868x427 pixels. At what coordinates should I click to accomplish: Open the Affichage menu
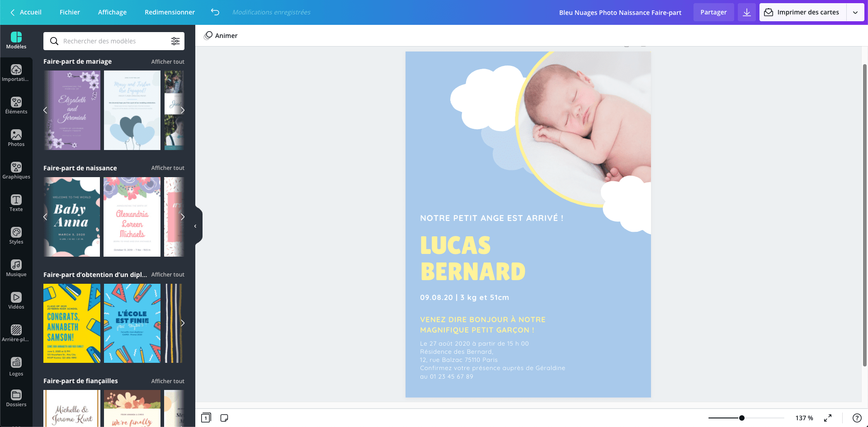tap(112, 12)
